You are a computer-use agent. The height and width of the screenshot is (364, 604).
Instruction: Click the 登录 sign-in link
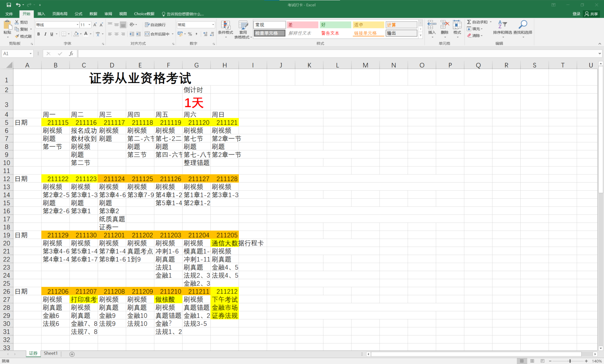tap(576, 14)
